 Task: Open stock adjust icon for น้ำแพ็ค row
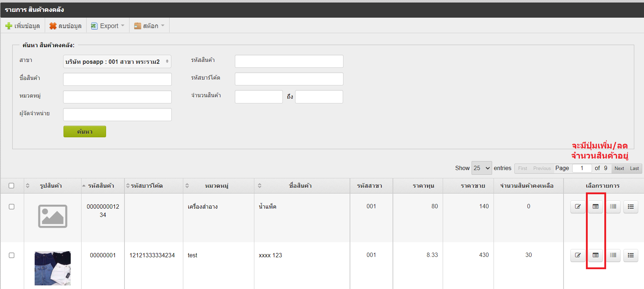click(x=595, y=206)
